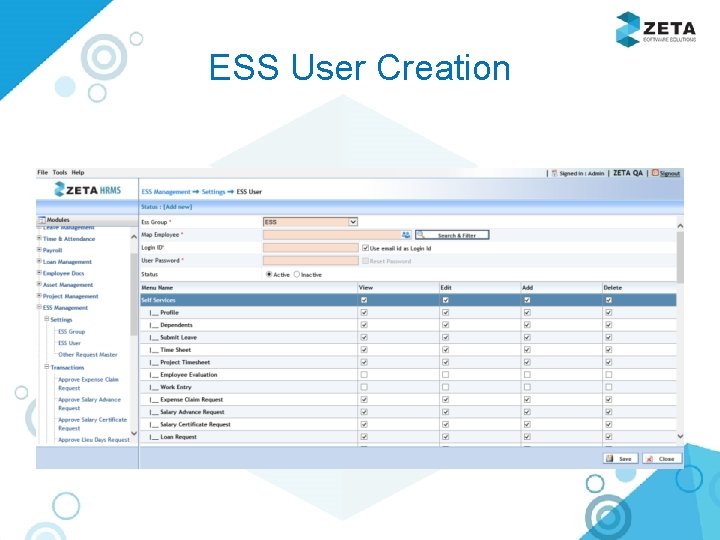Viewport: 720px width, 540px height.
Task: Click ESS Management breadcrumb link
Action: 166,192
